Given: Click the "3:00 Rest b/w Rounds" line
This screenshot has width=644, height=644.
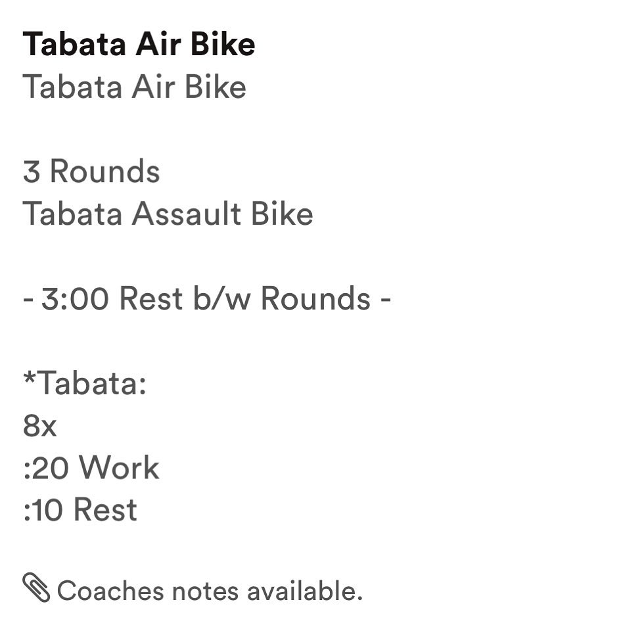Looking at the screenshot, I should coord(206,299).
